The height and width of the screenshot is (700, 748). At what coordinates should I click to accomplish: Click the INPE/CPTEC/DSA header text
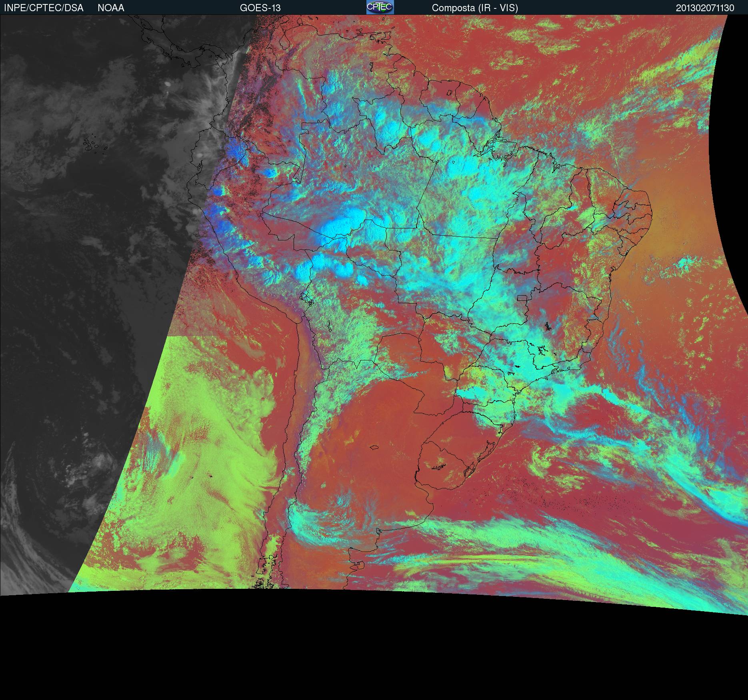pos(44,8)
